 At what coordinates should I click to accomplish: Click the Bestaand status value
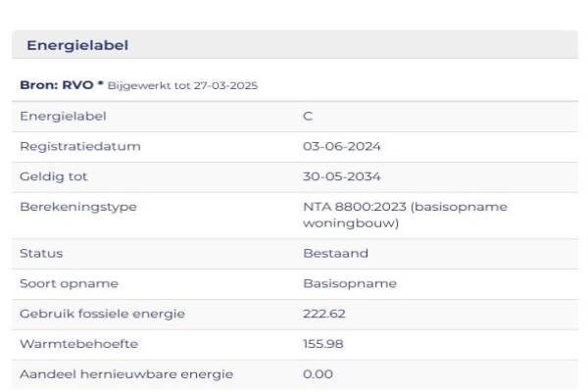(335, 253)
